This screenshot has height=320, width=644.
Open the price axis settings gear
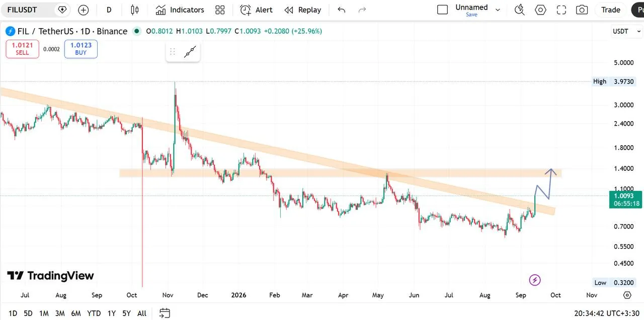pos(627,295)
